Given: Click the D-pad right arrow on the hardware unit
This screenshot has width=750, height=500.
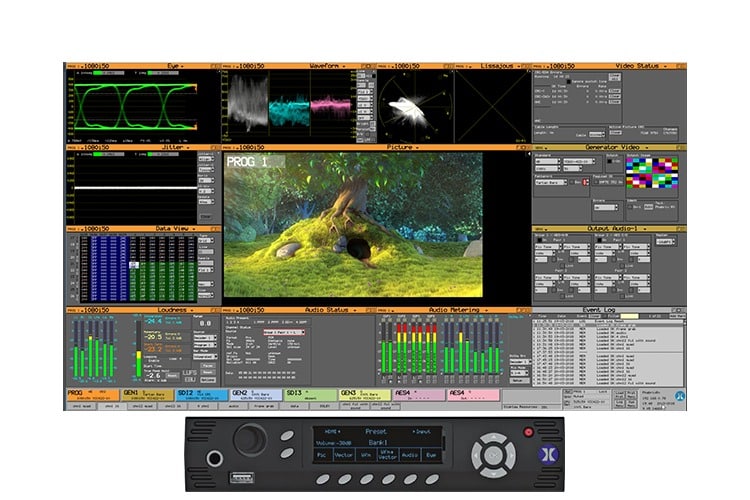Looking at the screenshot, I should 511,455.
